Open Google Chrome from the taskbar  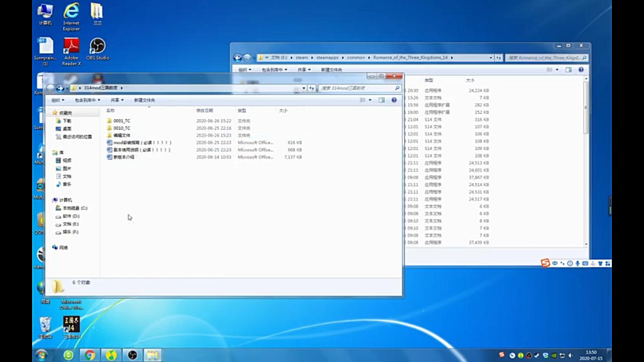pyautogui.click(x=90, y=355)
